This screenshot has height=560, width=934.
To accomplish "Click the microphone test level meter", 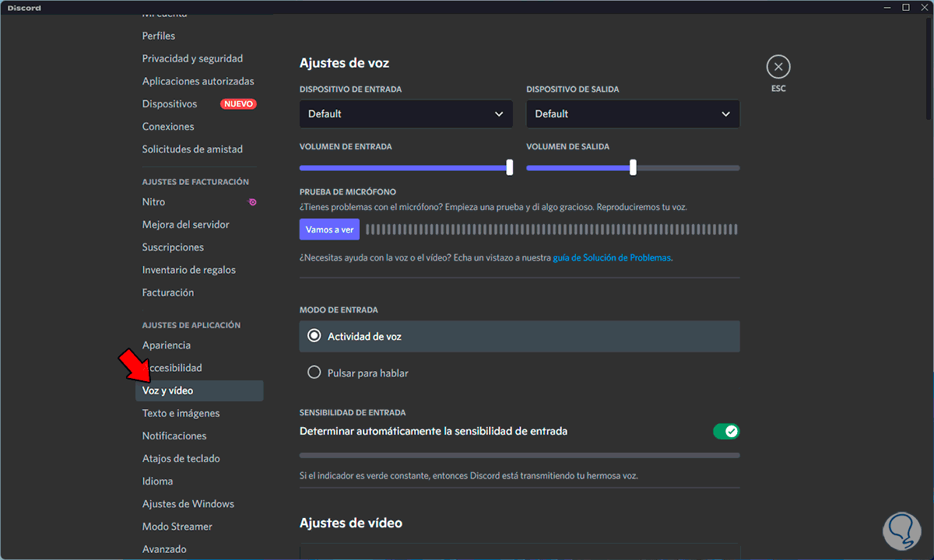I will 551,229.
